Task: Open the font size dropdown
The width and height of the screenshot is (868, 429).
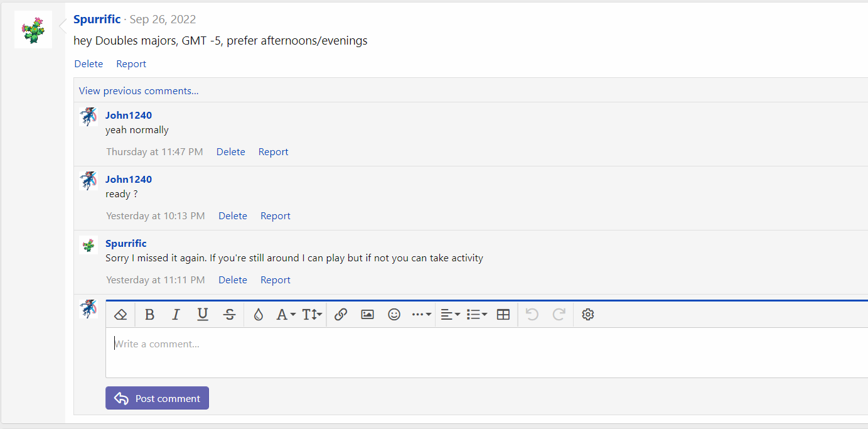Action: point(312,315)
